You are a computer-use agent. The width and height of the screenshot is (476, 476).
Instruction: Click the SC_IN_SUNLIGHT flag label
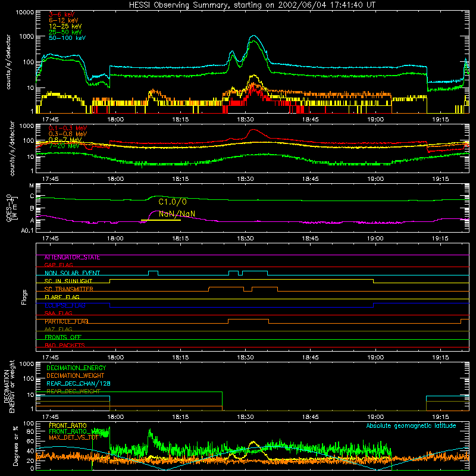pos(68,281)
